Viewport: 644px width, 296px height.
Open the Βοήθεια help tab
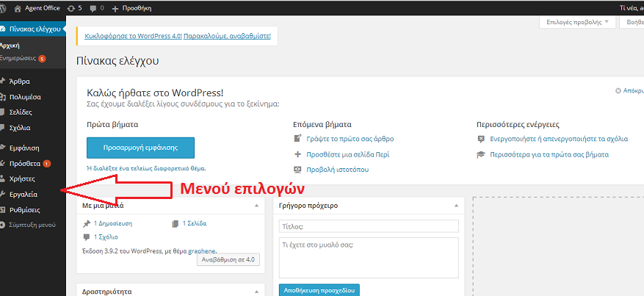633,22
